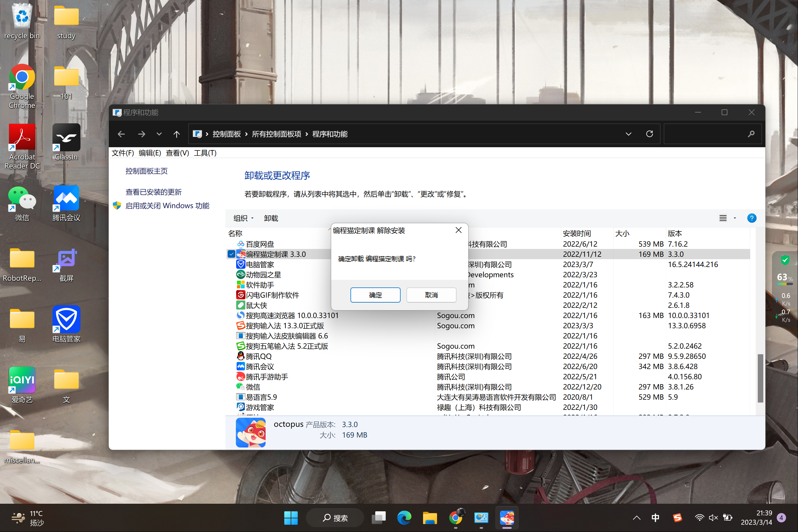Click the forward navigation arrow
798x532 pixels.
pyautogui.click(x=141, y=134)
